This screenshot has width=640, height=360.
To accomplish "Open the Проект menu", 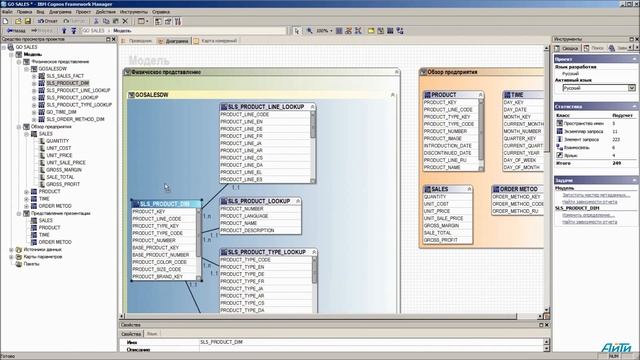I will click(x=83, y=12).
